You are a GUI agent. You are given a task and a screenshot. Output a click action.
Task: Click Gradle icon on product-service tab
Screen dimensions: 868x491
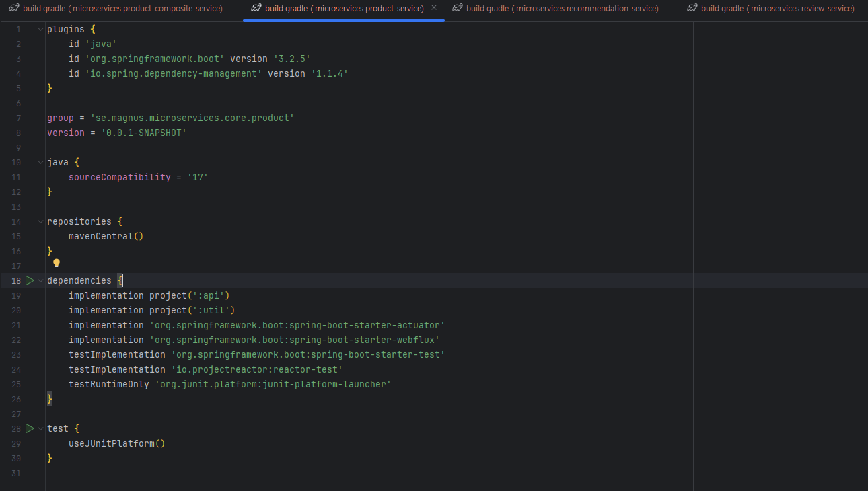point(256,8)
